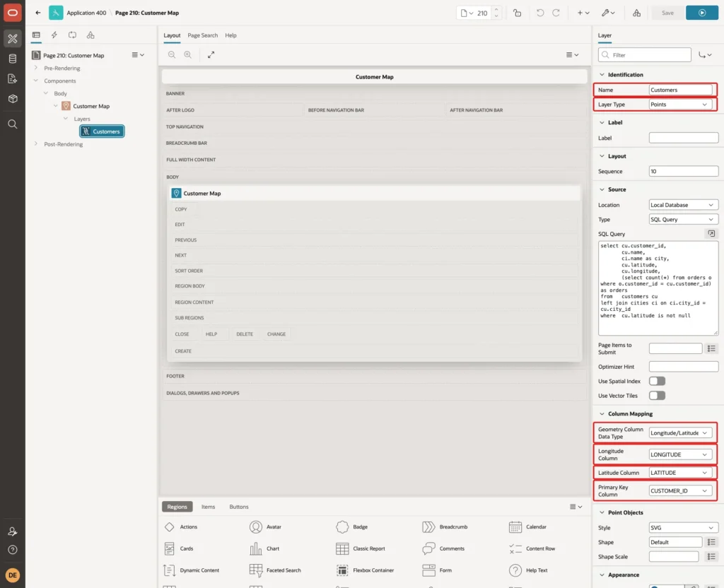The image size is (724, 588).
Task: Open the Longitude Column dropdown
Action: click(x=680, y=454)
